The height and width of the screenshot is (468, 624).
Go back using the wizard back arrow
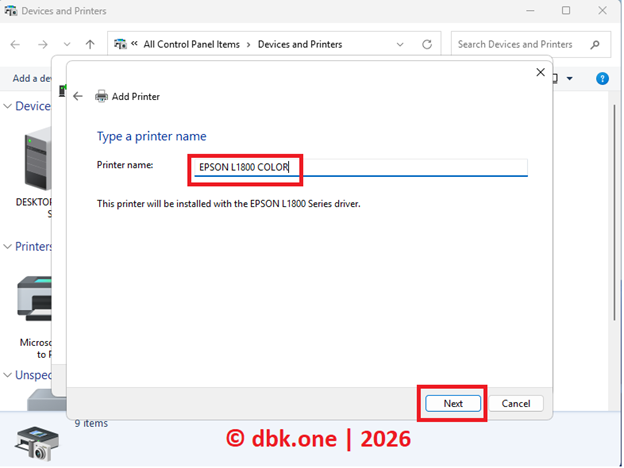coord(78,96)
